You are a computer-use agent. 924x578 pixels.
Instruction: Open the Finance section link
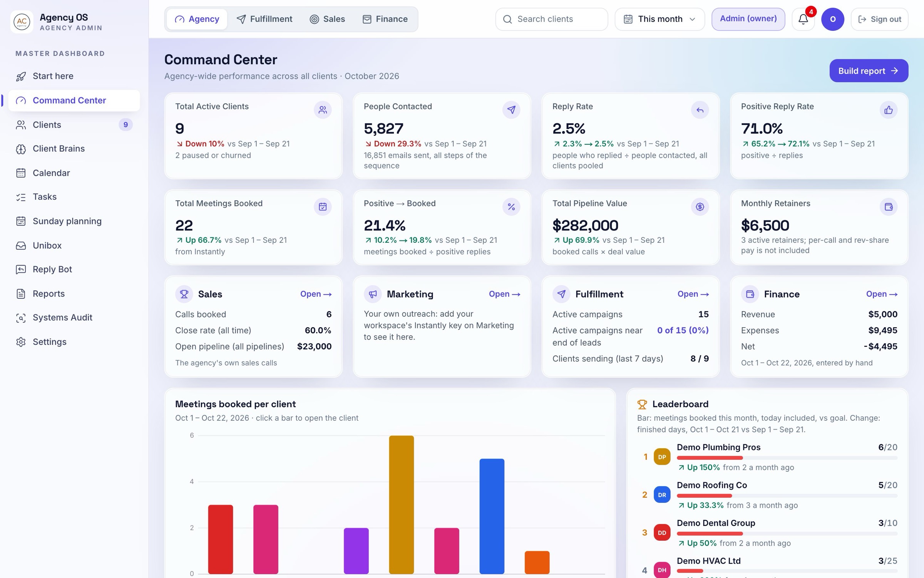882,294
